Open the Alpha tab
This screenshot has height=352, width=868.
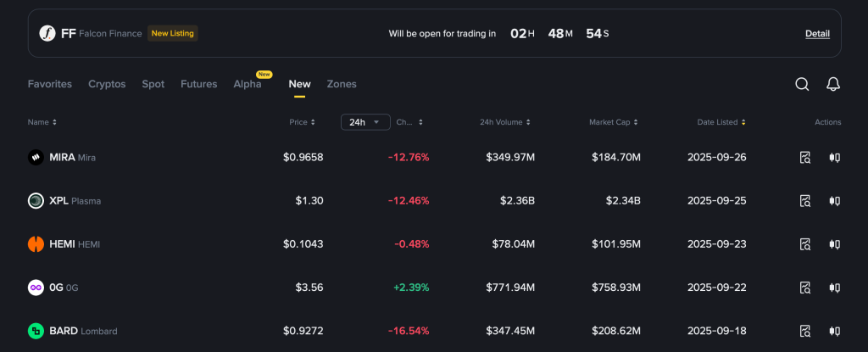(248, 84)
